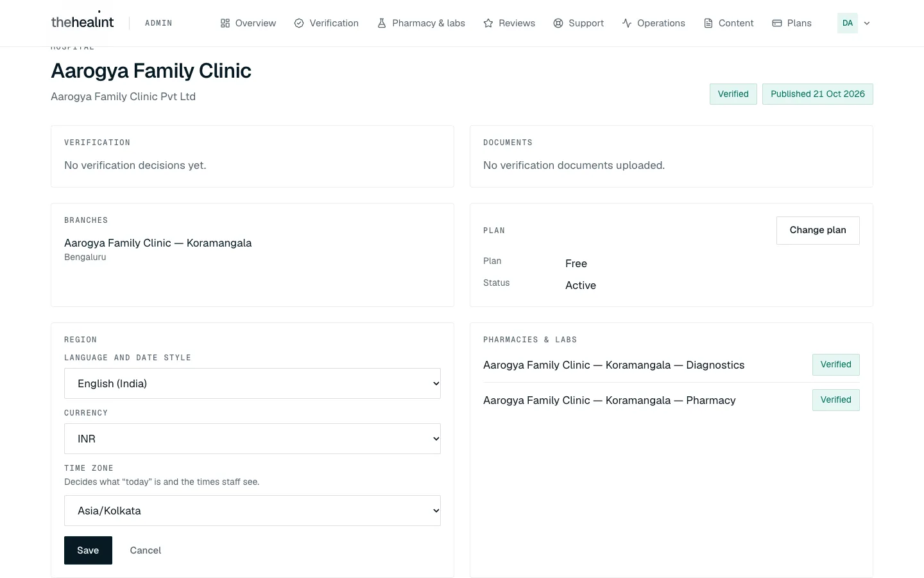Screen dimensions: 924x578
Task: Click the thehealint logo
Action: point(82,22)
